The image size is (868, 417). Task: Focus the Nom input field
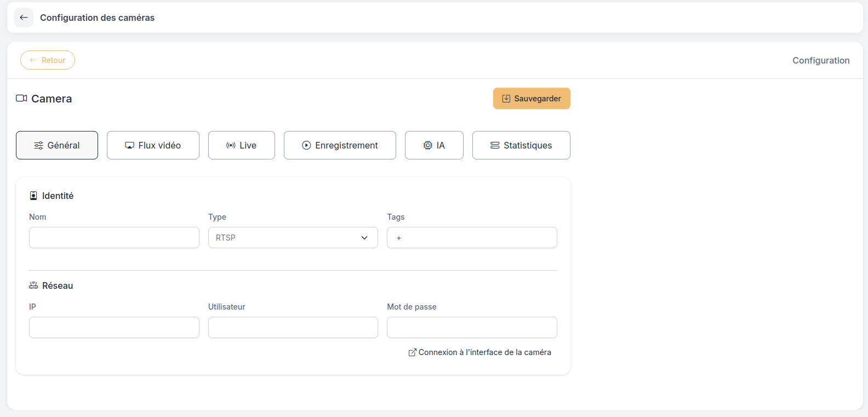(114, 238)
